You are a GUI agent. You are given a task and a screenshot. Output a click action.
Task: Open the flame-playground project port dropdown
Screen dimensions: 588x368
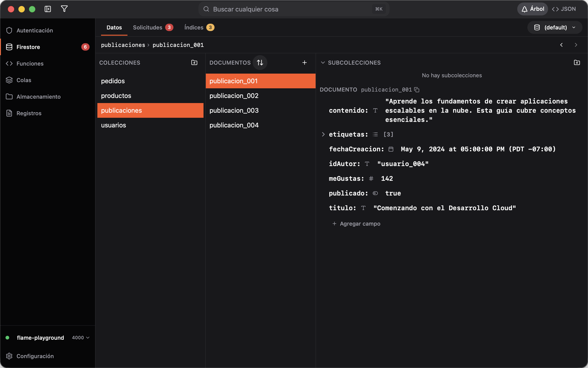point(81,338)
